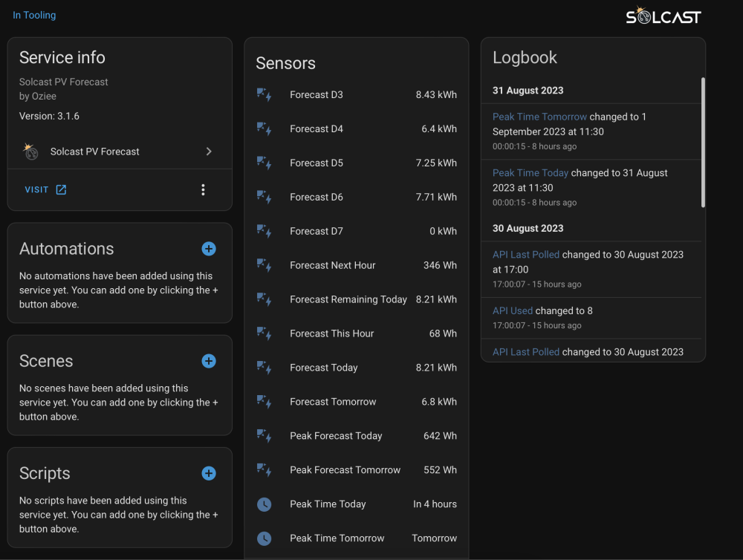Click the Forecast Today sensor icon
Screen dimensions: 743x560
click(264, 368)
